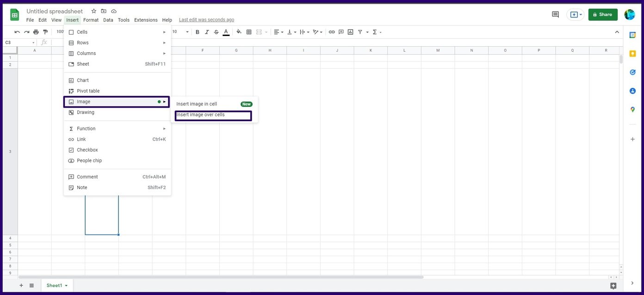Click the hide side panel arrow

(632, 283)
